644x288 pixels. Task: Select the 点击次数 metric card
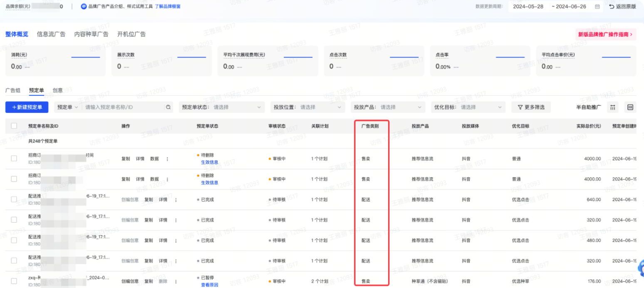point(374,61)
